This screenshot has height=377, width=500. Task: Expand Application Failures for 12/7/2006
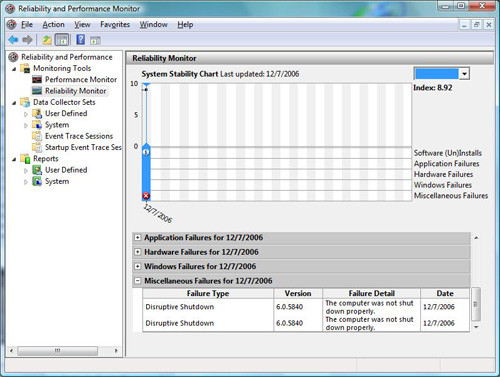click(137, 237)
